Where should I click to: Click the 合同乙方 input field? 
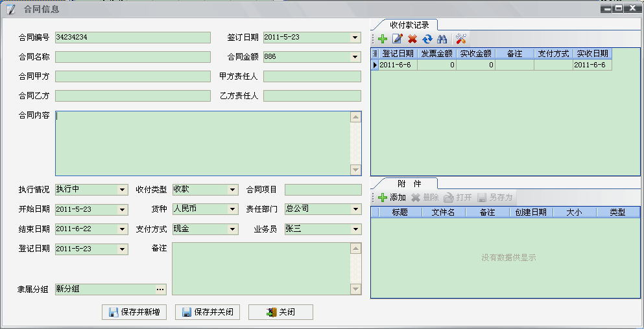133,96
